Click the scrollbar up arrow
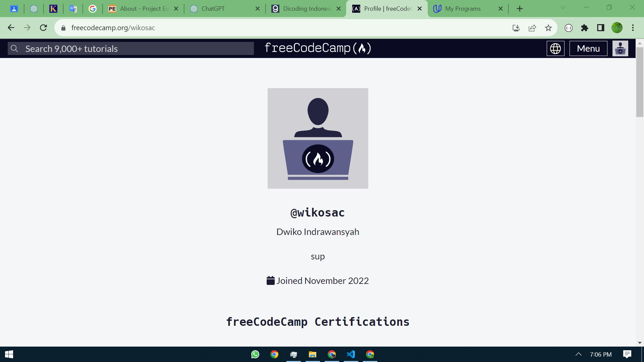 click(640, 43)
